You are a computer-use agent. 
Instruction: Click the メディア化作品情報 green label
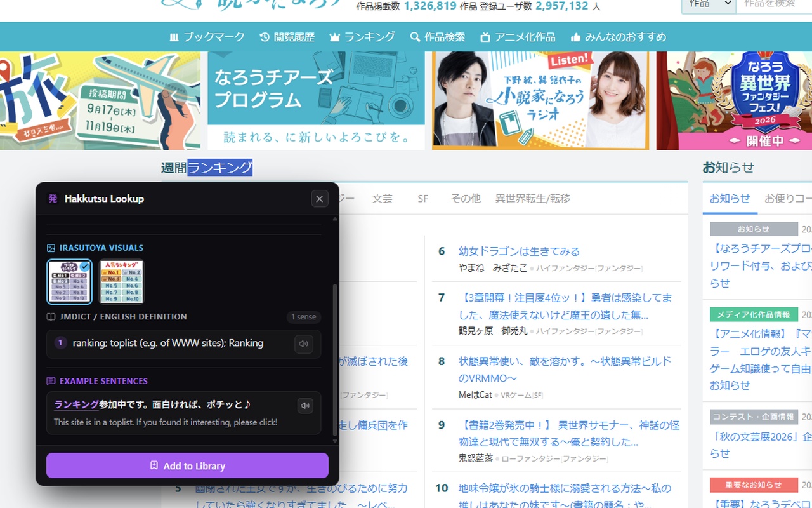point(754,314)
